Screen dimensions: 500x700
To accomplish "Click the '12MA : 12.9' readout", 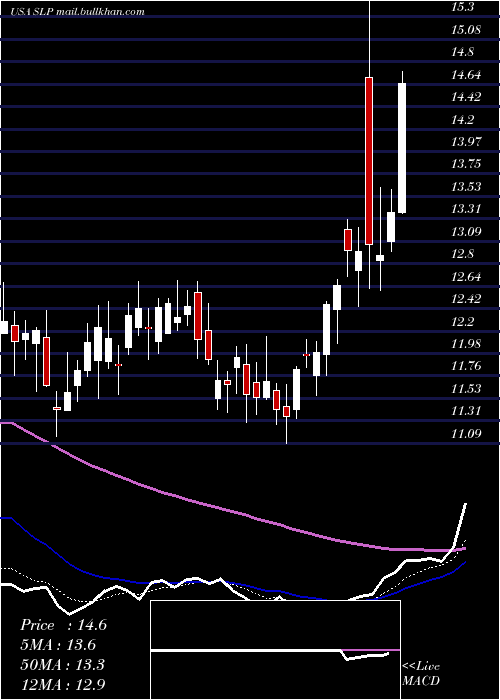I will [62, 684].
